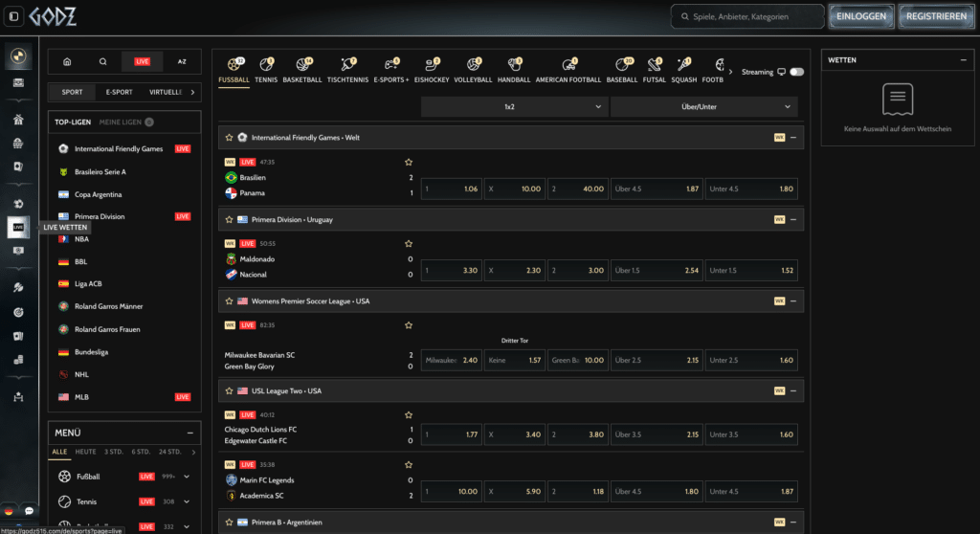Click the GODZ logo
The width and height of the screenshot is (980, 534).
pyautogui.click(x=54, y=16)
